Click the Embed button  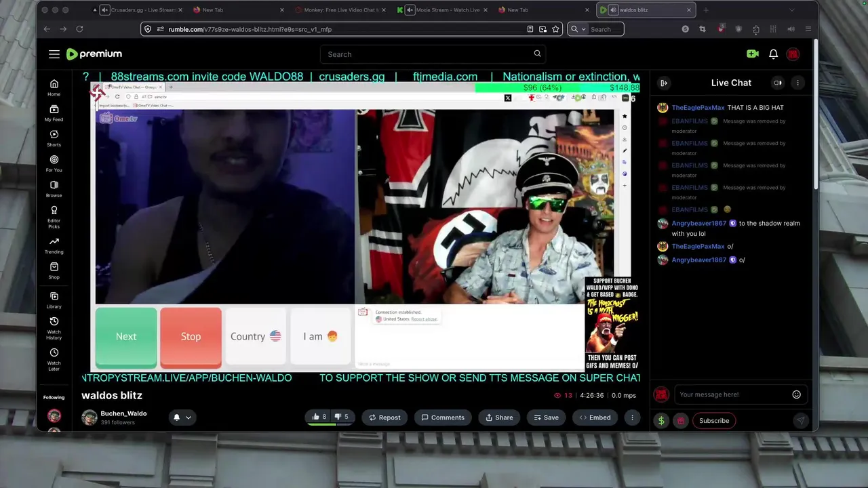pos(595,418)
